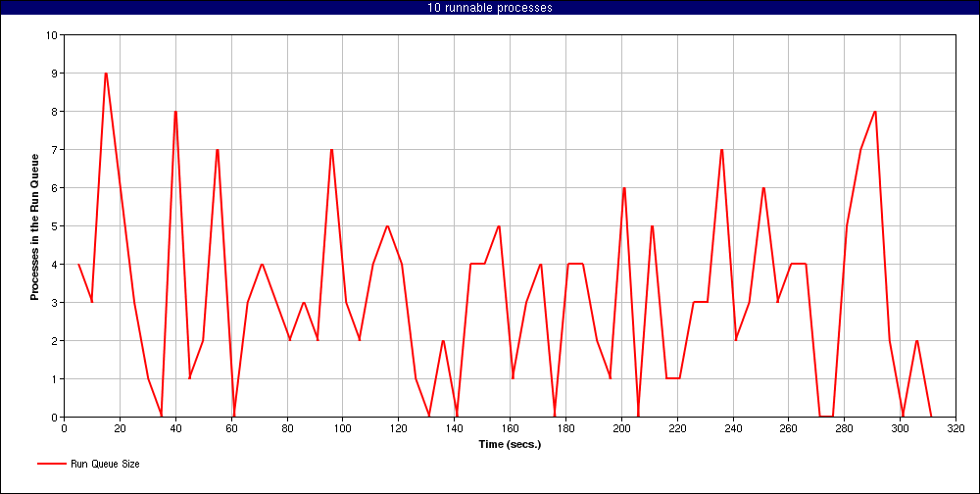Click the highest peak at value 9
980x494 pixels.
[x=106, y=74]
